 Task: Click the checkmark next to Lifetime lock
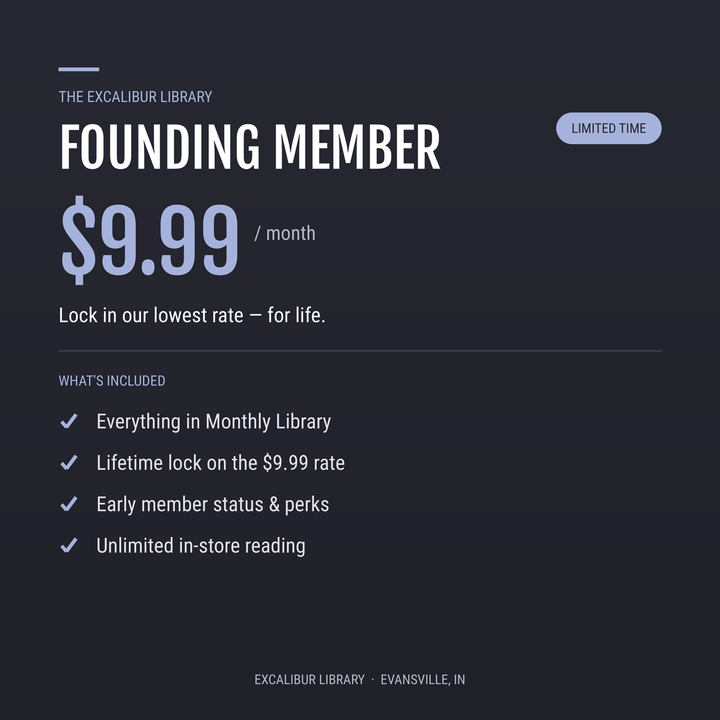click(x=69, y=462)
